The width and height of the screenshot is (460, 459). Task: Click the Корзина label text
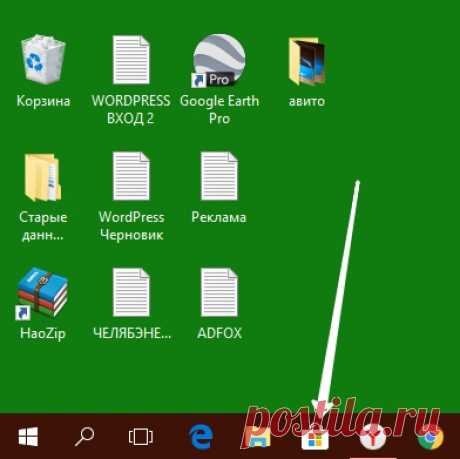(x=43, y=101)
